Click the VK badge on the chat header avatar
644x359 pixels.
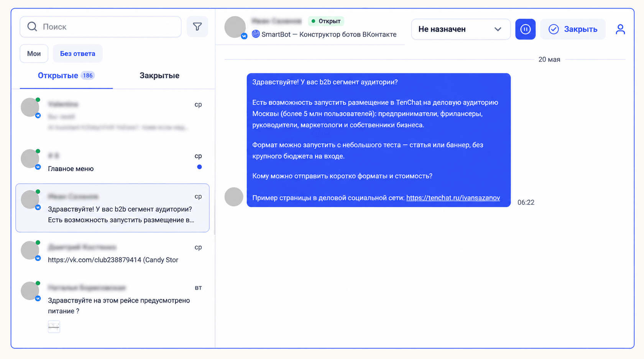(x=244, y=36)
